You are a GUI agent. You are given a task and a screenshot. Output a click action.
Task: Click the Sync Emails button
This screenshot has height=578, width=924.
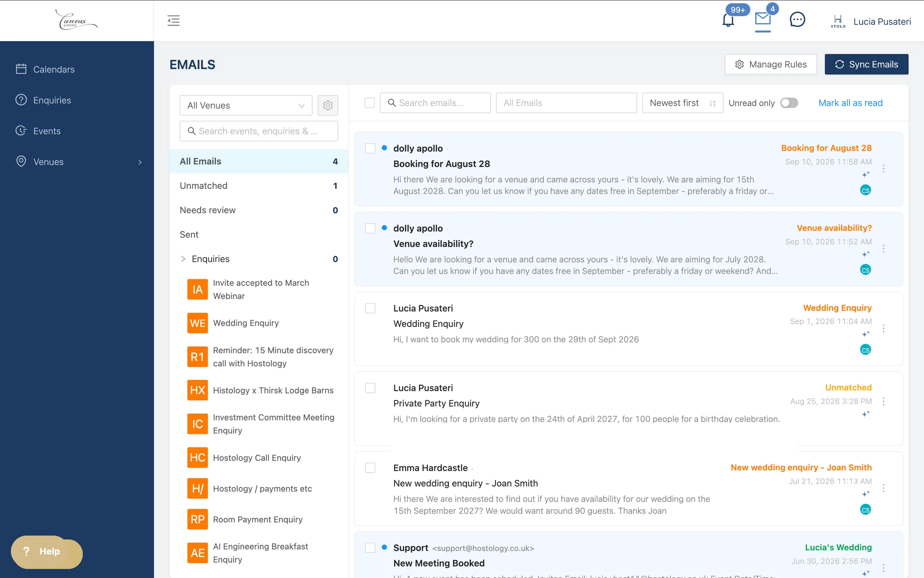[x=866, y=64]
